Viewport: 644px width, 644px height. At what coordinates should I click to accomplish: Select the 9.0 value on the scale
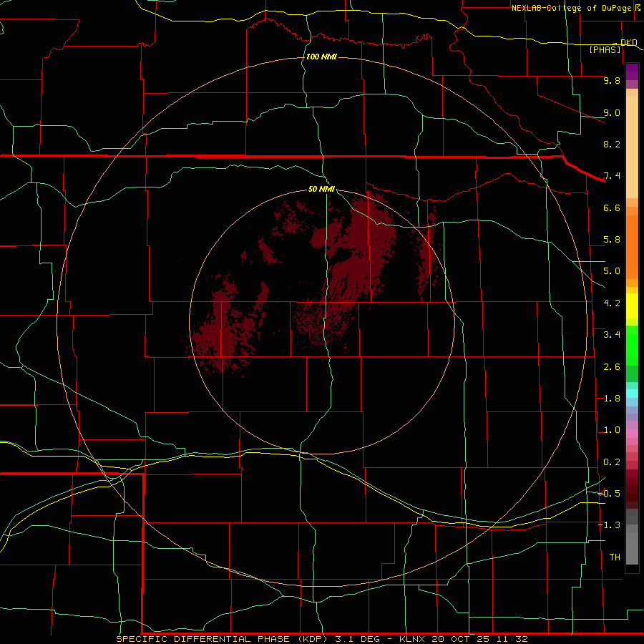(612, 112)
